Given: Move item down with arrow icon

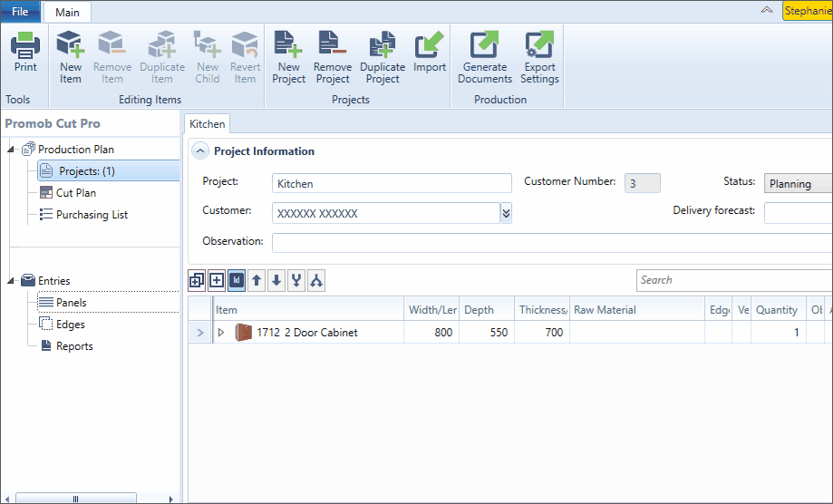Looking at the screenshot, I should (x=276, y=280).
